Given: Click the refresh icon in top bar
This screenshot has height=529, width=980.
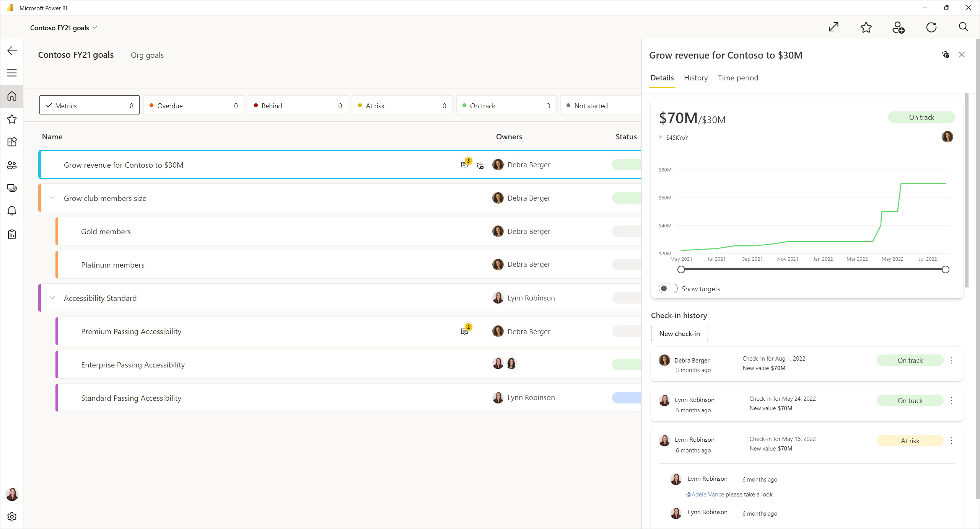Looking at the screenshot, I should (x=932, y=27).
